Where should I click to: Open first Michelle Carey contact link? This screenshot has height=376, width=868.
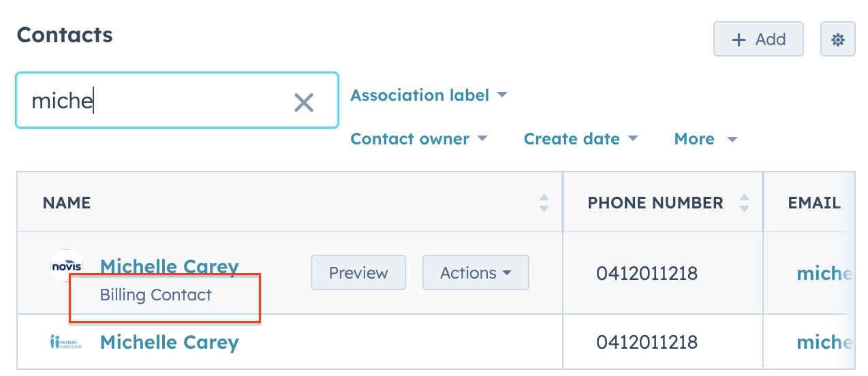pos(169,266)
